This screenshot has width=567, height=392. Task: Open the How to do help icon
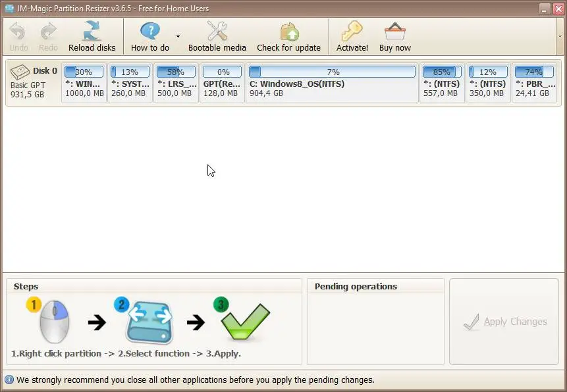(x=149, y=31)
